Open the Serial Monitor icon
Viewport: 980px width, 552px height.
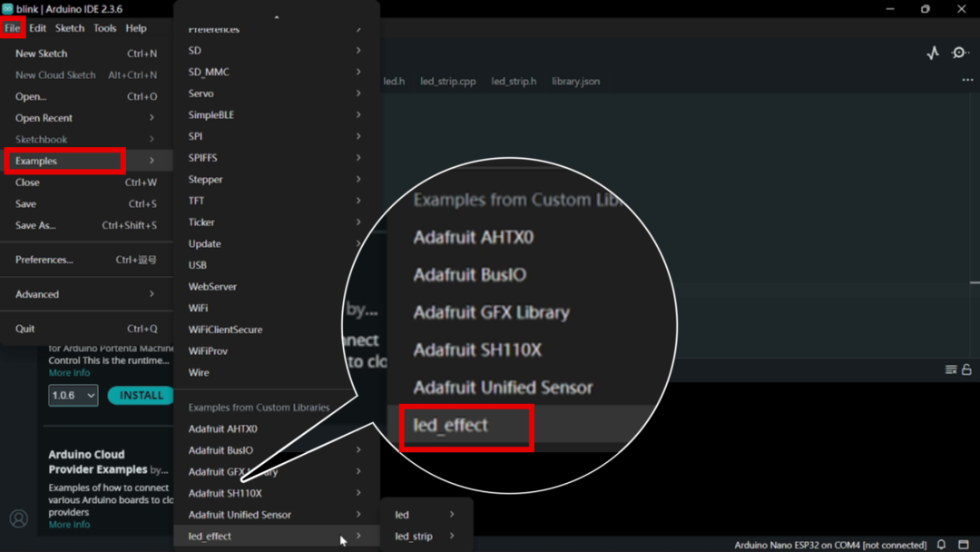(959, 53)
